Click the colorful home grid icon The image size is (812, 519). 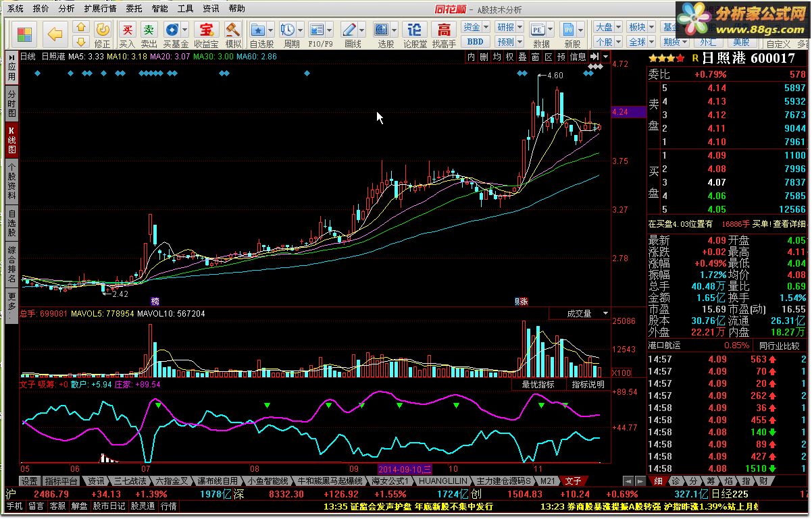coord(25,34)
